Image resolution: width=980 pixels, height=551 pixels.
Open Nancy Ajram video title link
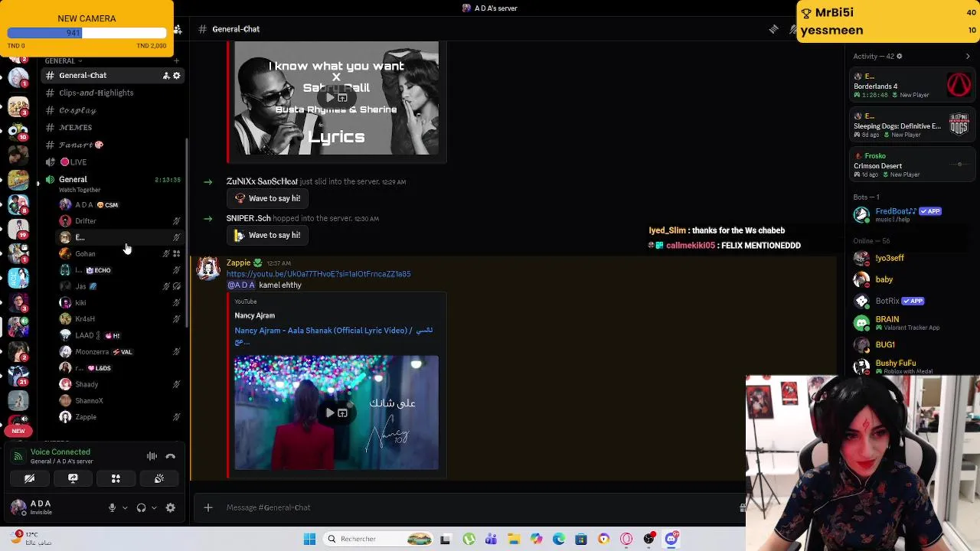(334, 335)
